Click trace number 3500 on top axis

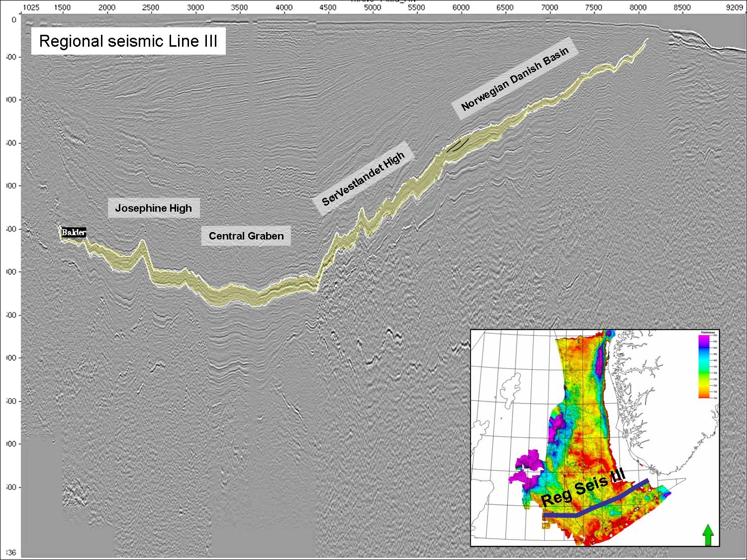(240, 8)
